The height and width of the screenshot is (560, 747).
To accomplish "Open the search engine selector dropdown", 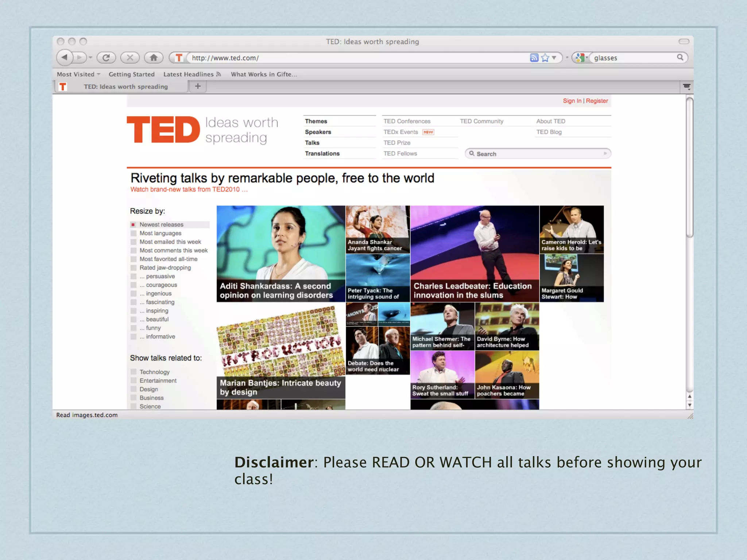I will tap(581, 58).
